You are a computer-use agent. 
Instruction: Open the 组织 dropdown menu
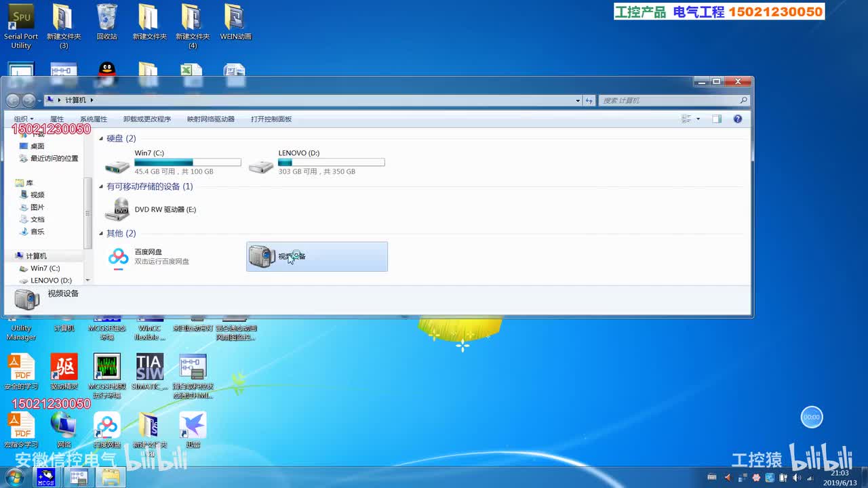(x=23, y=119)
